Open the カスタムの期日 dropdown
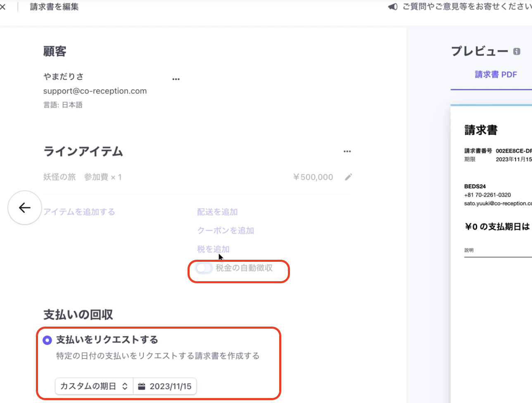532x403 pixels. coord(94,386)
